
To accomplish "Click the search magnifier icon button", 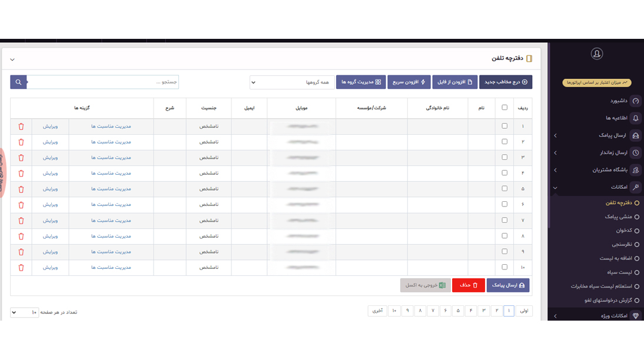I will pos(18,82).
